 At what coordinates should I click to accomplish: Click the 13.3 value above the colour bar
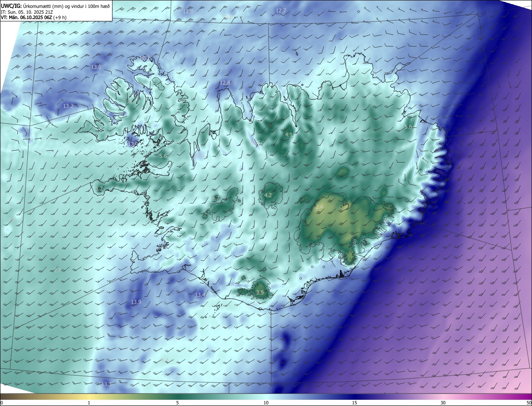106,384
